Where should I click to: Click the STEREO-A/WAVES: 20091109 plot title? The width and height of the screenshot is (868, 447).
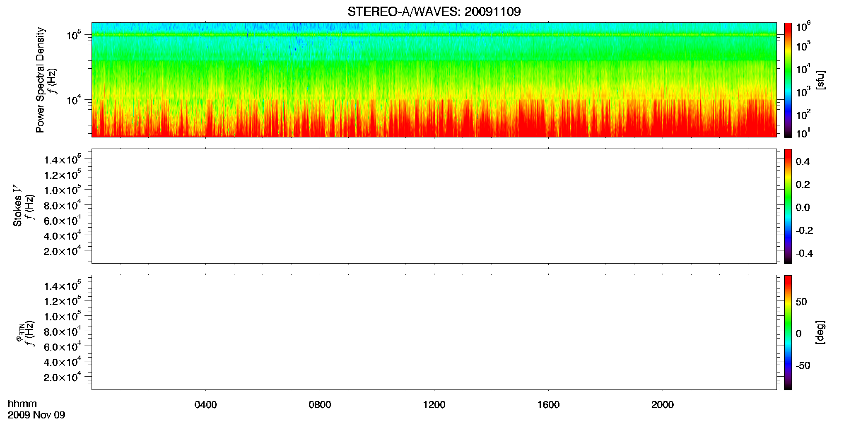434,12
